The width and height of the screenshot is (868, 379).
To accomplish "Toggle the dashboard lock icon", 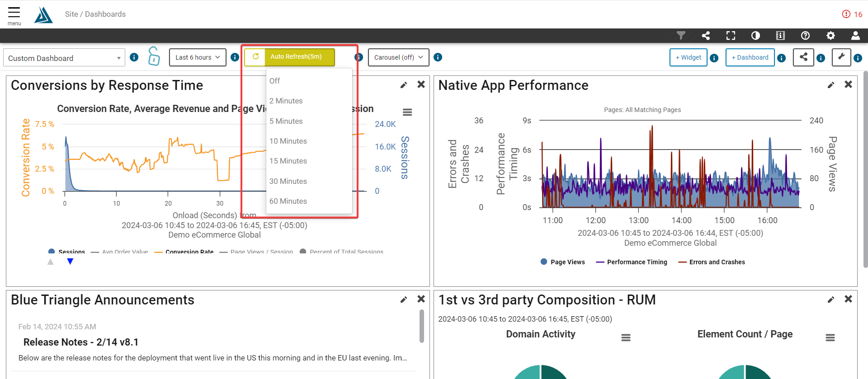I will point(154,56).
